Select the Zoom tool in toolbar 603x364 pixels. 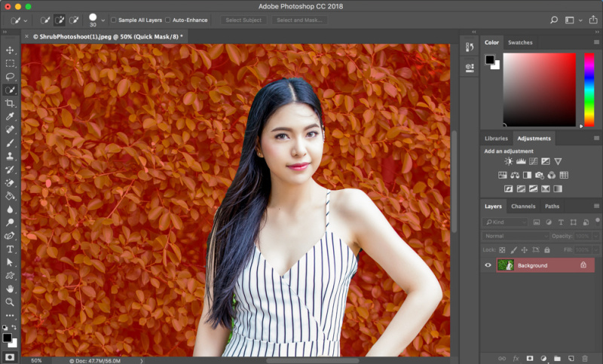coord(11,301)
